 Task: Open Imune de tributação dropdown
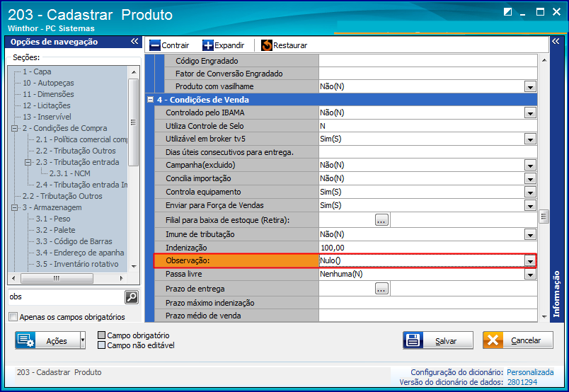point(530,235)
